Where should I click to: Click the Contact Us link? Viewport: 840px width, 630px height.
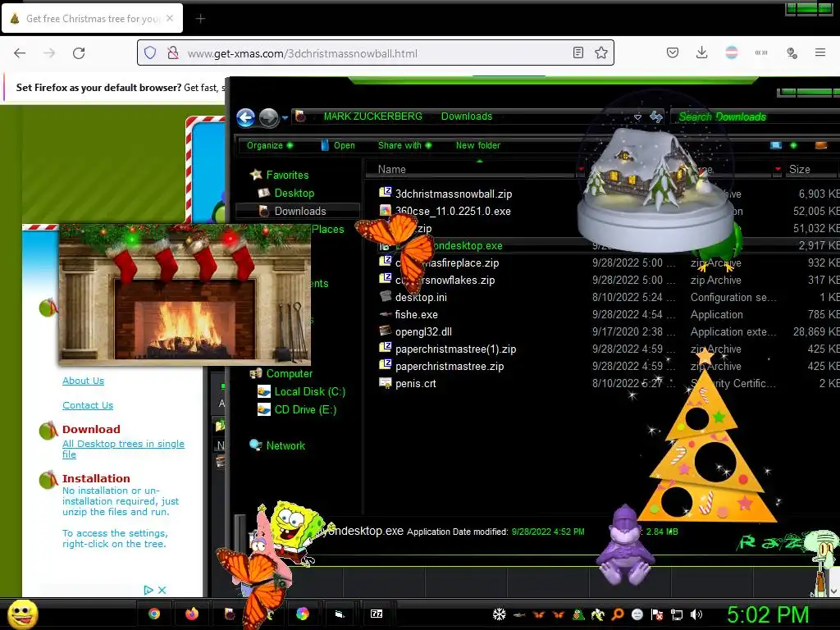tap(88, 405)
